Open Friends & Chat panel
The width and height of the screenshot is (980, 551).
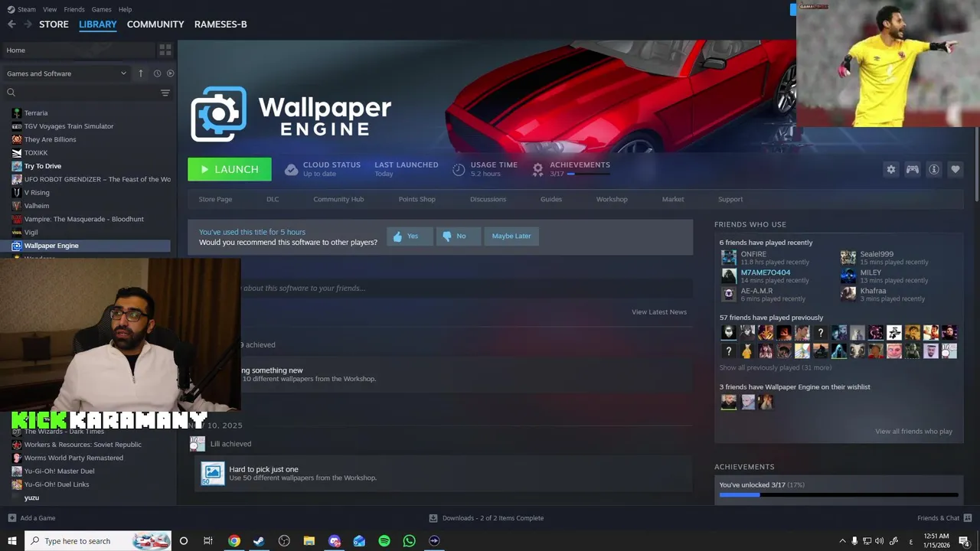pos(943,518)
